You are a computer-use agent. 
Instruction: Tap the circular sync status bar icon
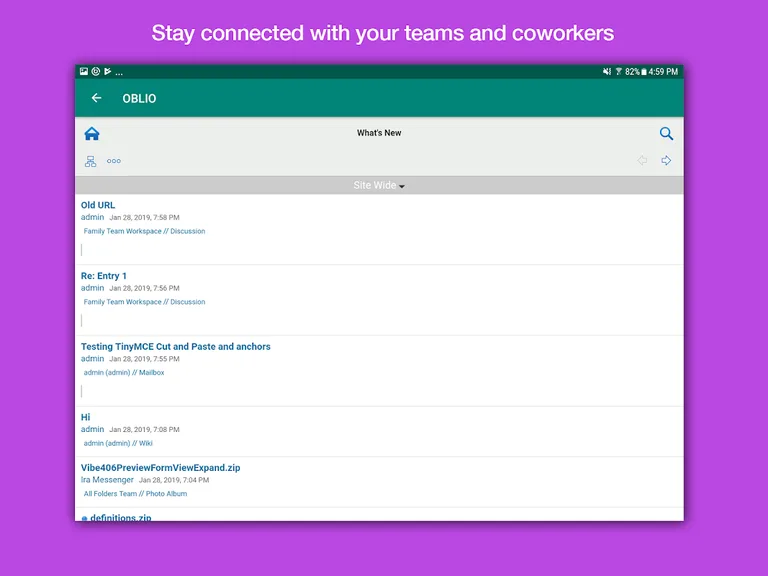pyautogui.click(x=96, y=72)
